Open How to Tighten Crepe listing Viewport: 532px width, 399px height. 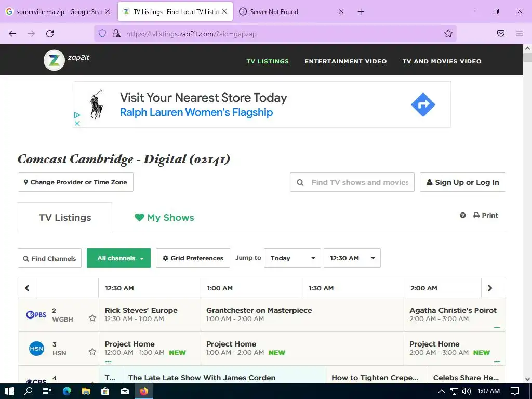377,375
